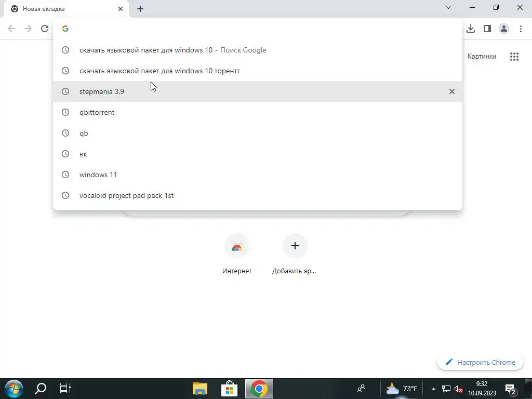Open the notification center icon

pos(511,389)
